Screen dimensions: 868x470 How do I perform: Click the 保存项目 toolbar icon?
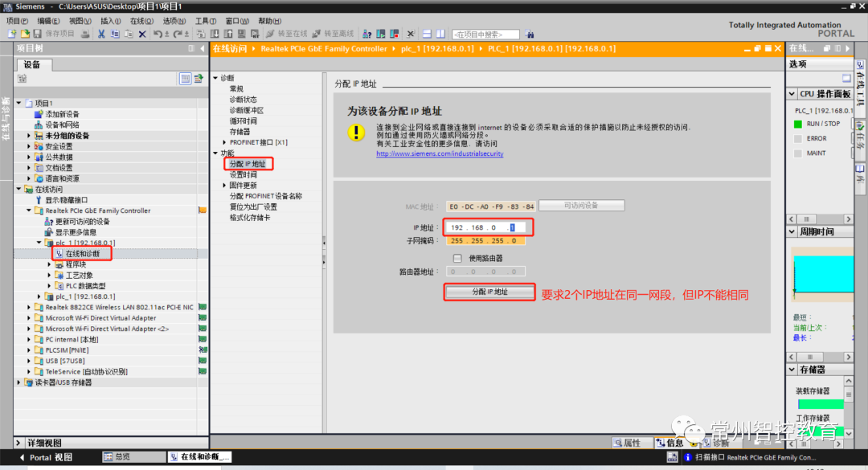(x=37, y=35)
